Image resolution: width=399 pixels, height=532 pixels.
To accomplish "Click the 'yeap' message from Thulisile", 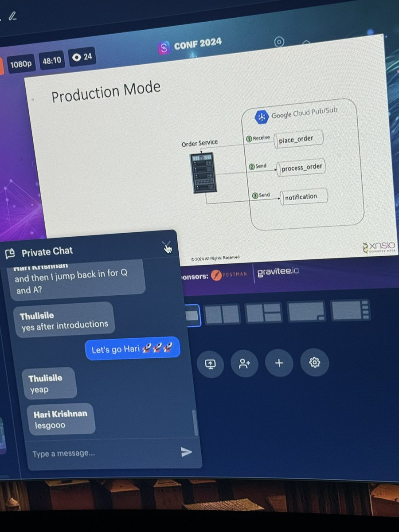I will coord(49,383).
